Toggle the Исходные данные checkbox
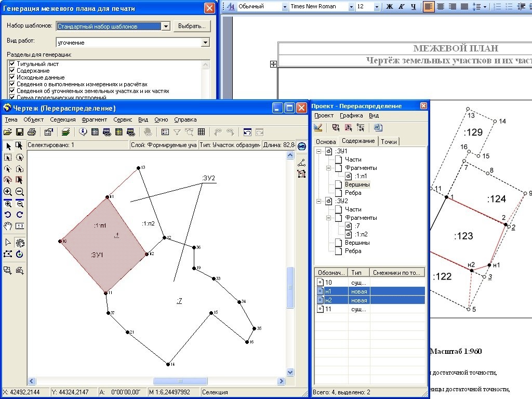Screen dimensions: 532x399 tap(12, 77)
